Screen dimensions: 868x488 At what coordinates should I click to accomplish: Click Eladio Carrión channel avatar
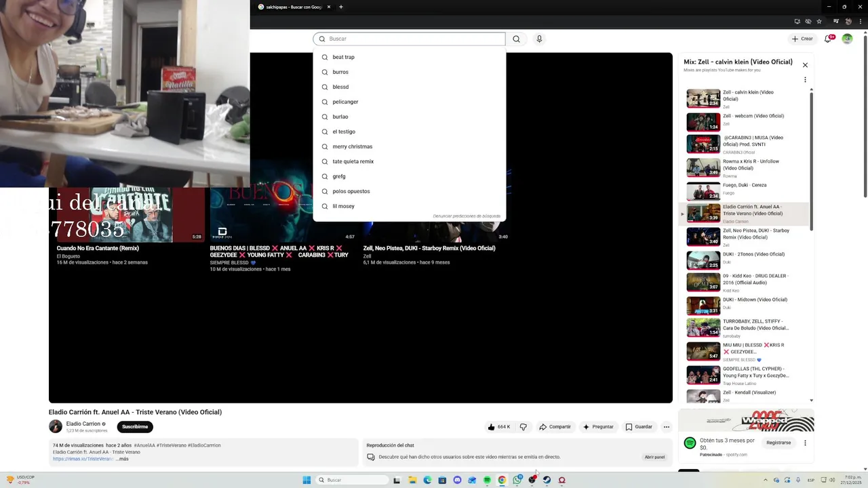pyautogui.click(x=56, y=426)
